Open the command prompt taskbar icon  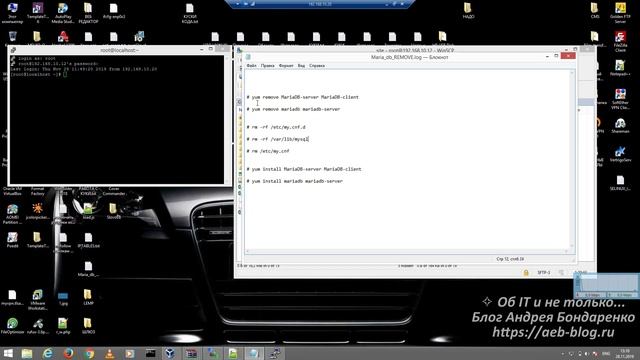coord(151,353)
